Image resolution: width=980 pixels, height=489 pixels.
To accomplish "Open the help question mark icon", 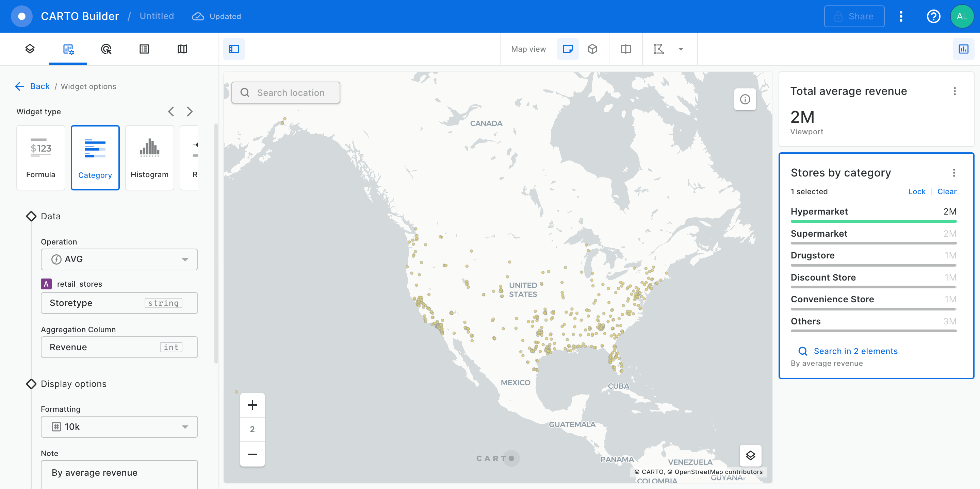I will point(933,16).
